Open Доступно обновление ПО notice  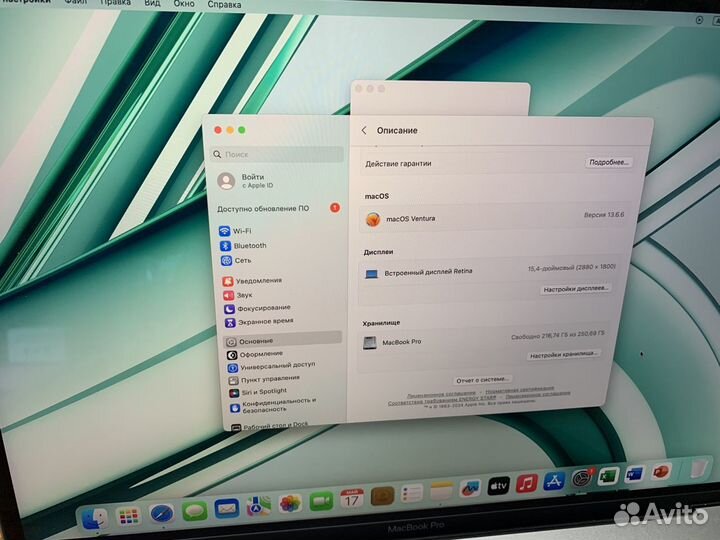[278, 208]
